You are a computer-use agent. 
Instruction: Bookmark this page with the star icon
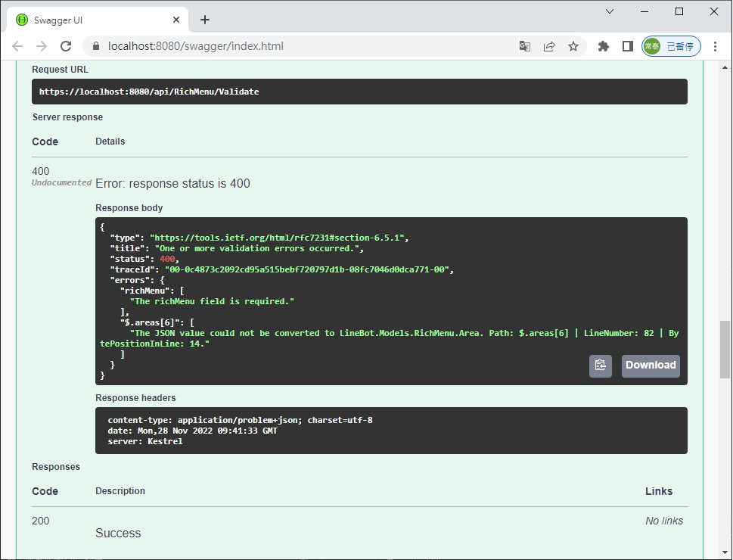[573, 46]
